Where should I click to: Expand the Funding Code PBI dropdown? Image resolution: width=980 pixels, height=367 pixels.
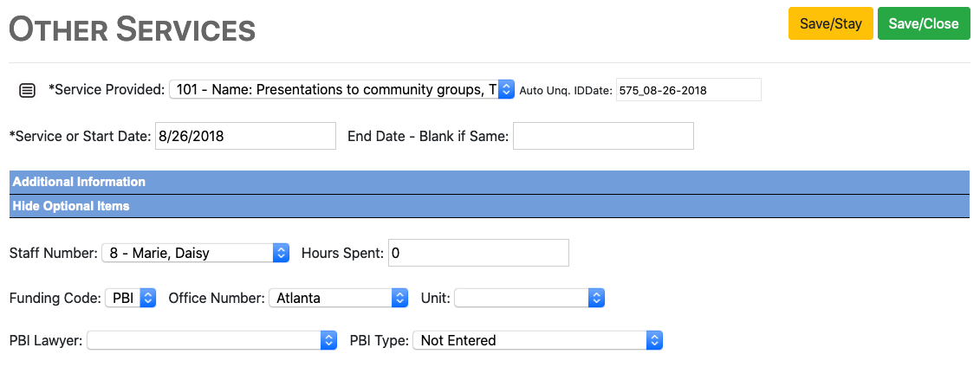point(130,298)
